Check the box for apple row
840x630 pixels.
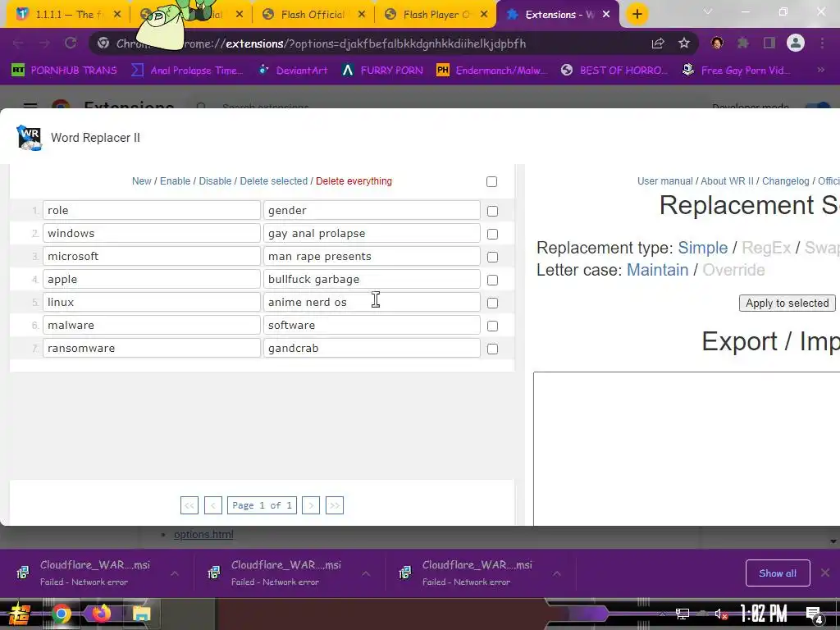[492, 281]
